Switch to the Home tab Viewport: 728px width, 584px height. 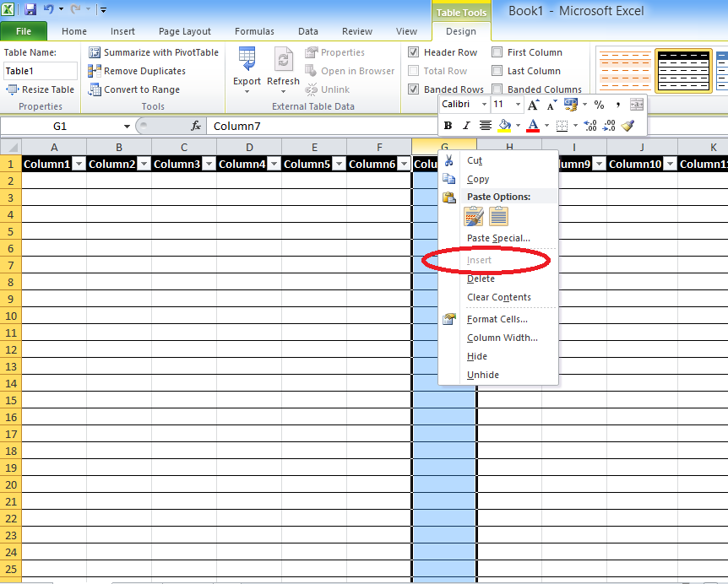(x=74, y=31)
